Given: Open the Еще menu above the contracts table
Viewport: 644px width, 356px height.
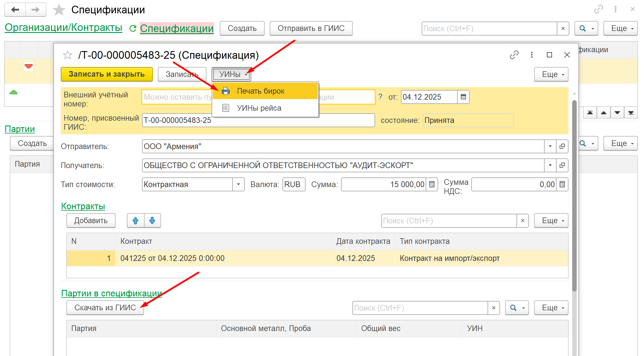Looking at the screenshot, I should (x=551, y=221).
